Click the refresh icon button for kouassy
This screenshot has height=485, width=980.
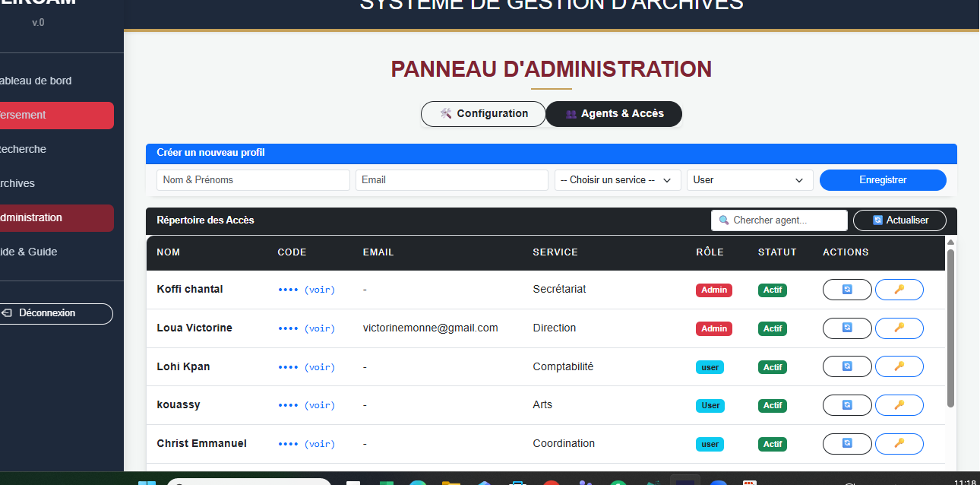(847, 405)
